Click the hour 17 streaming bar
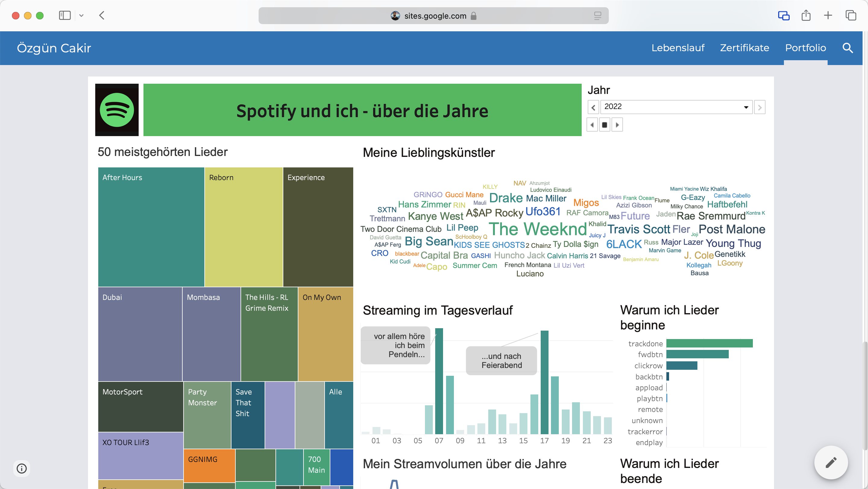This screenshot has height=489, width=868. [x=544, y=382]
